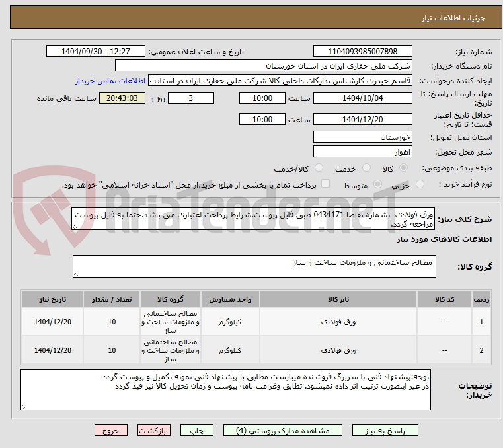Click the شماره نیاز number field

pyautogui.click(x=362, y=52)
